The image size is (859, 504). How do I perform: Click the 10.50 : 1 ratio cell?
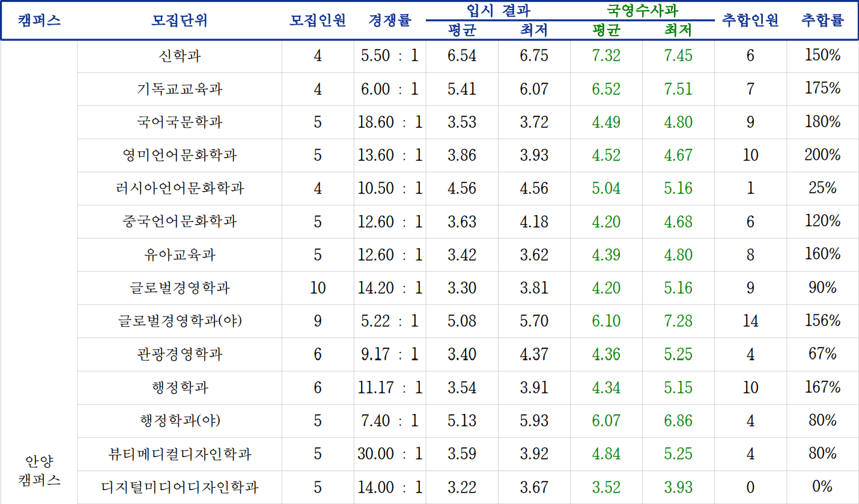point(390,188)
